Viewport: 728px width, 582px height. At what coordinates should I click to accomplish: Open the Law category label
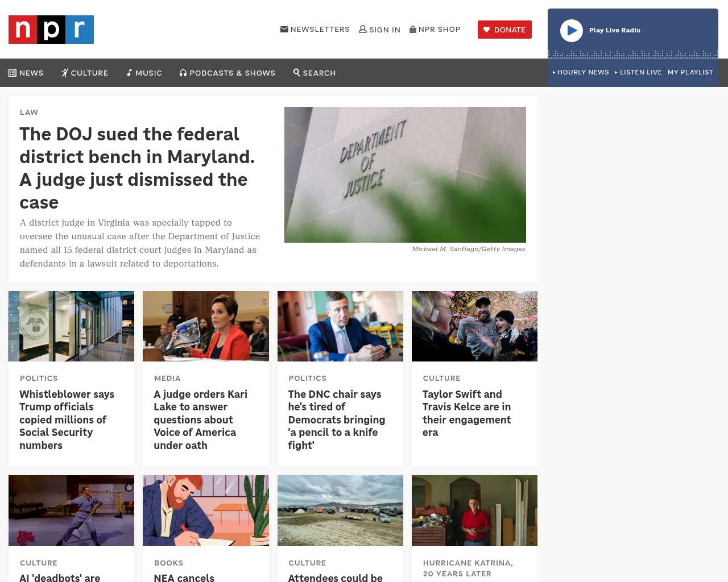pyautogui.click(x=29, y=112)
